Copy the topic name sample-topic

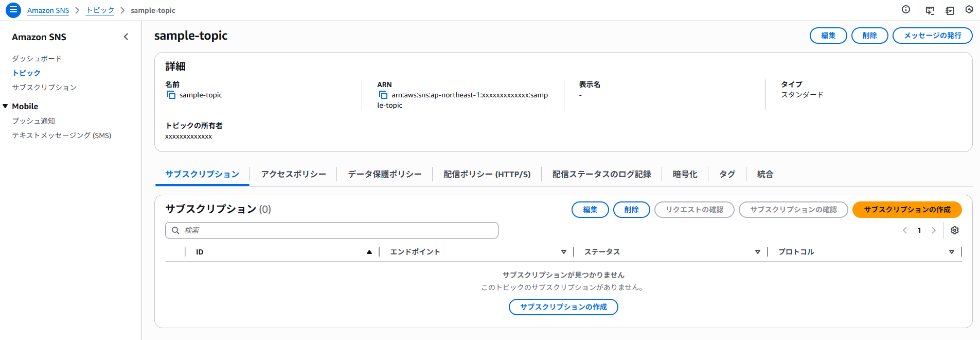pos(171,95)
